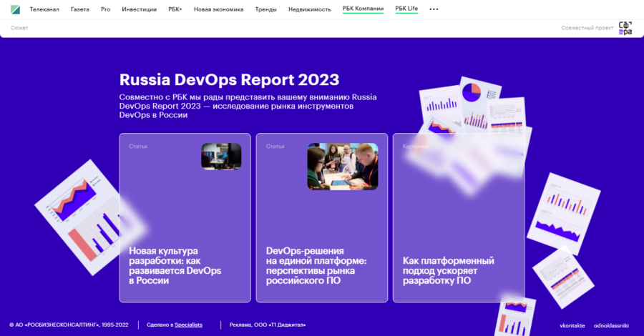Open the РБК+ section
644x336 pixels.
pyautogui.click(x=175, y=9)
